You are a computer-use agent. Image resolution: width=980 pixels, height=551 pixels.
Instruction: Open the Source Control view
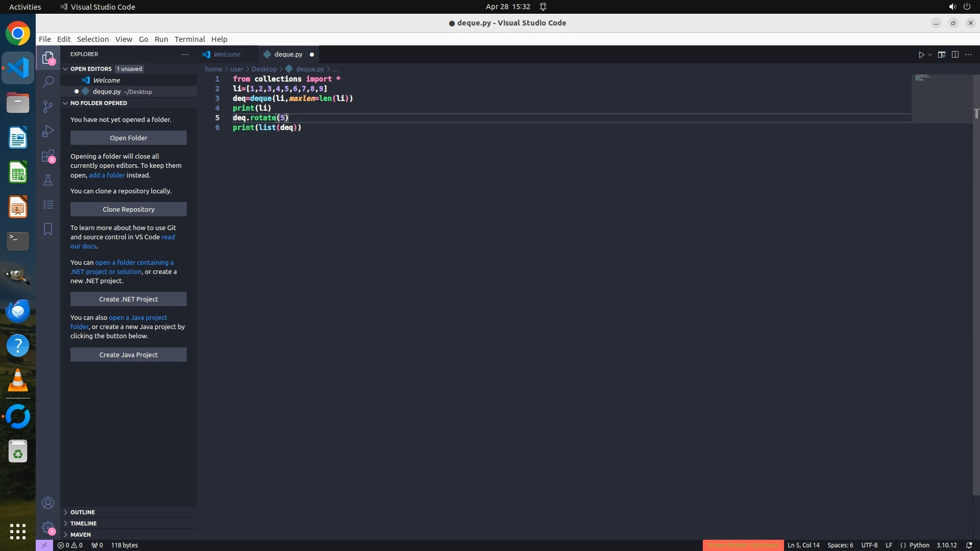click(x=48, y=106)
